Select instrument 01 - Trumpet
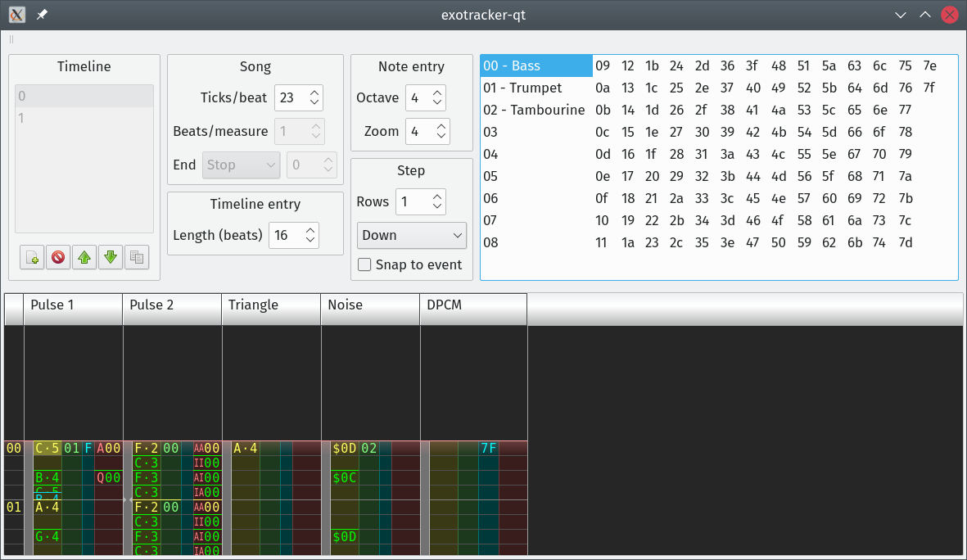Viewport: 967px width, 560px height. point(535,88)
